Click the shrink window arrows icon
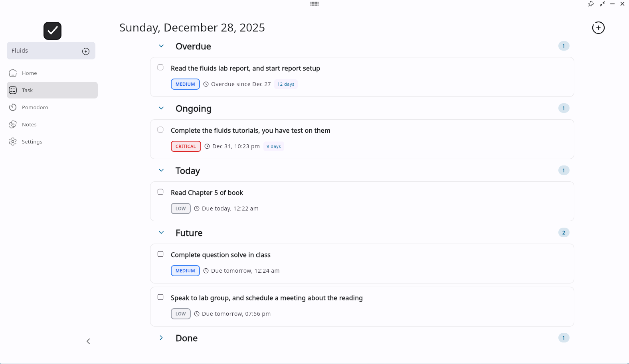This screenshot has width=629, height=364. (602, 4)
